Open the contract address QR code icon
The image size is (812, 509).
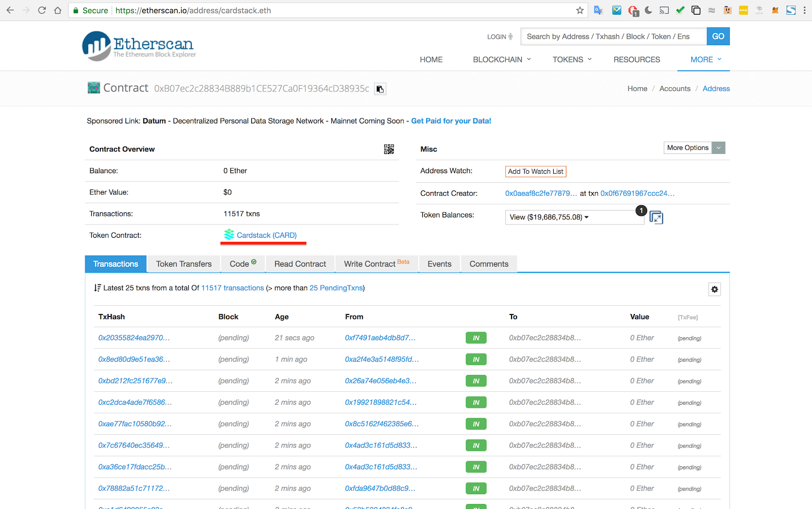pos(389,149)
